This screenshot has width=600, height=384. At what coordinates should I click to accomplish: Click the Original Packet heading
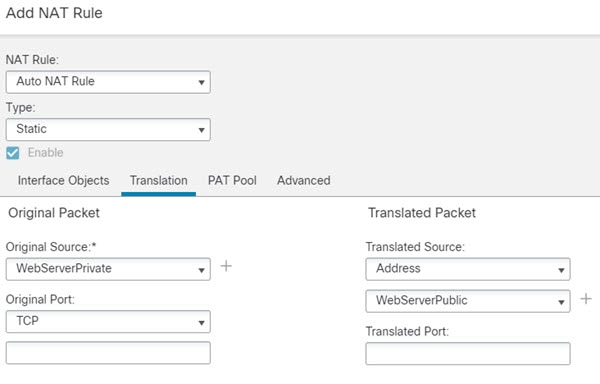(x=54, y=213)
